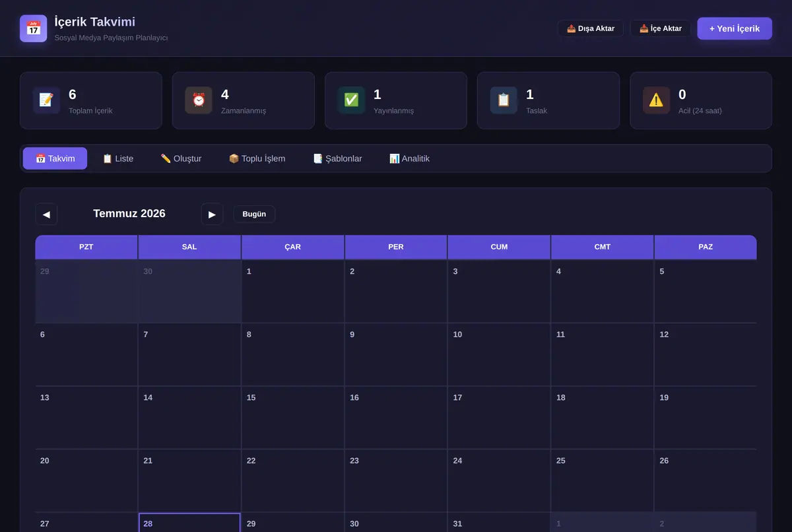Create new content with Yeni İçerik
Image resolution: width=792 pixels, height=532 pixels.
[x=735, y=28]
